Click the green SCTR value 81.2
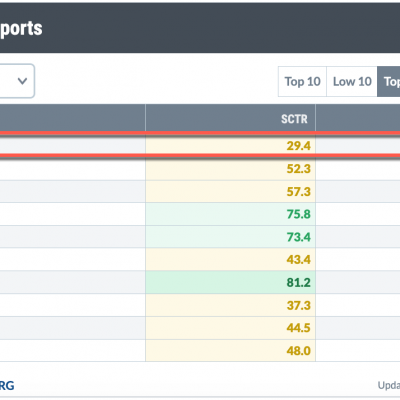The image size is (400, 400). 298,282
